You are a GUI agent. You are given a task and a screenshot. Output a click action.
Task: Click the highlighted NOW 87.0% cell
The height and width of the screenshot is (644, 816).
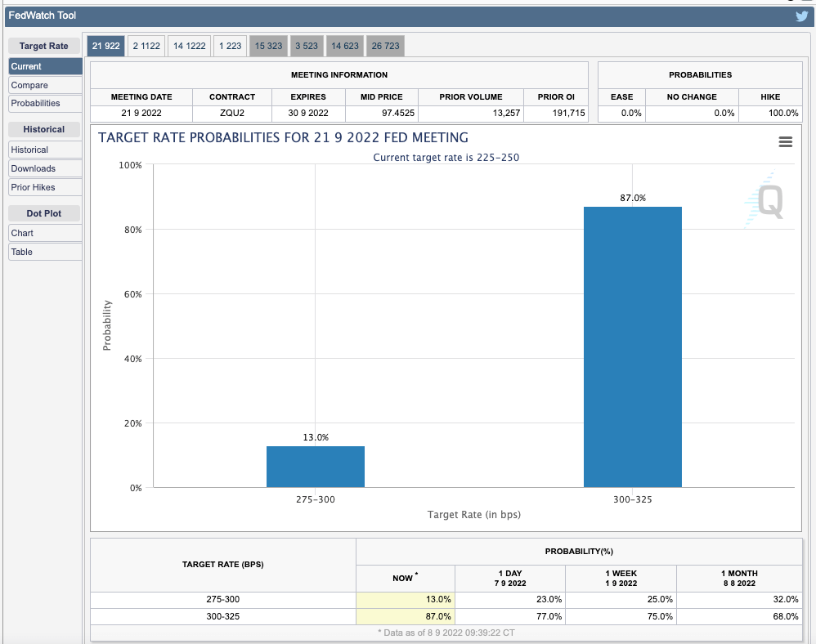pos(406,616)
